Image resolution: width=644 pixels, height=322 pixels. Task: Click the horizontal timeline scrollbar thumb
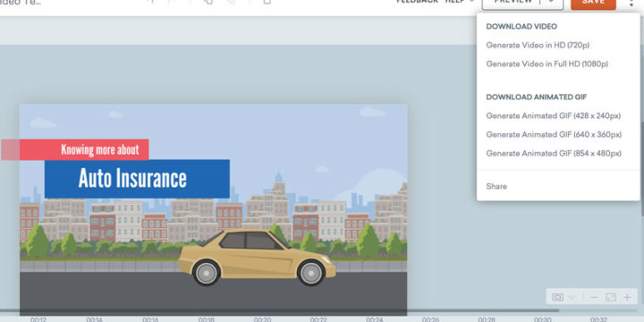279,311
